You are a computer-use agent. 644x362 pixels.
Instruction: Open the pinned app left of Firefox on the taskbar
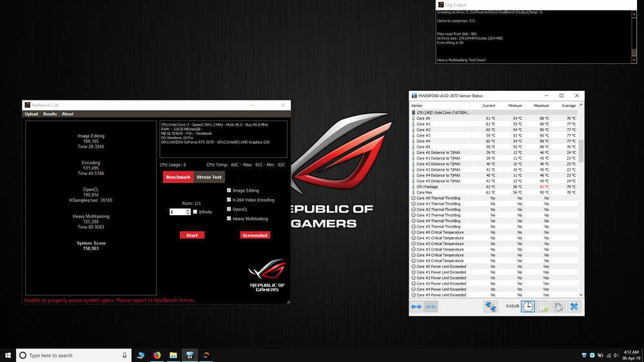(141, 356)
